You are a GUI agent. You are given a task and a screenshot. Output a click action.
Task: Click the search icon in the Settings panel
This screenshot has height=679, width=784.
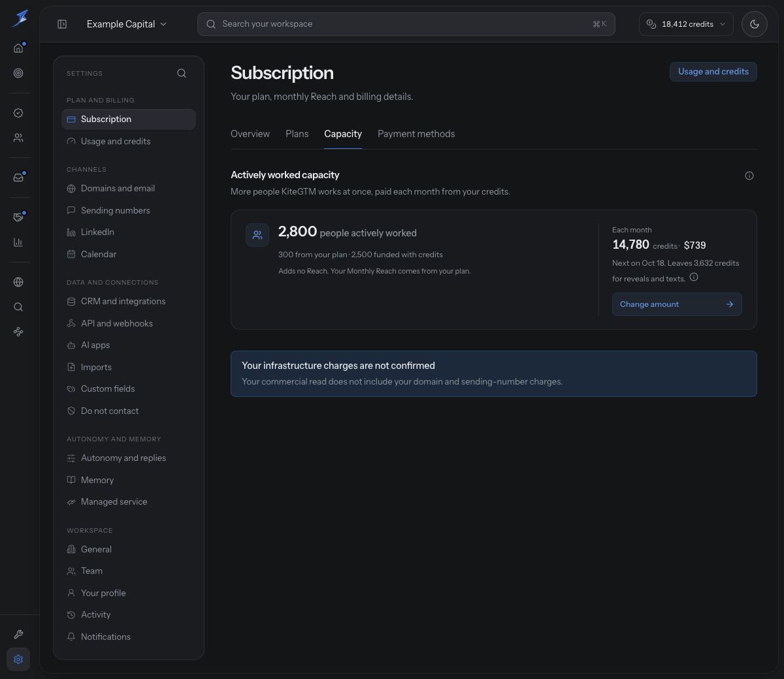point(182,73)
